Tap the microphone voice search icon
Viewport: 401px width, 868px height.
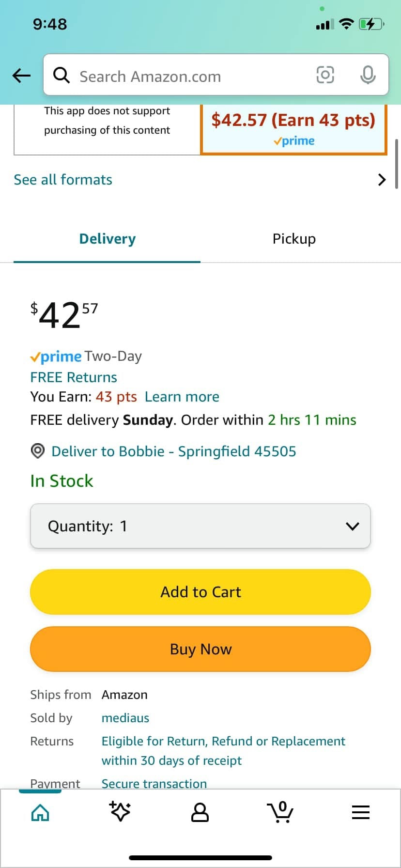point(368,75)
